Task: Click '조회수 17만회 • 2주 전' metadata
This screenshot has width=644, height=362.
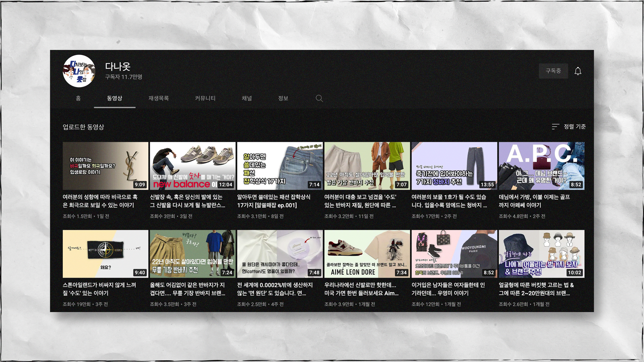Action: pyautogui.click(x=434, y=216)
